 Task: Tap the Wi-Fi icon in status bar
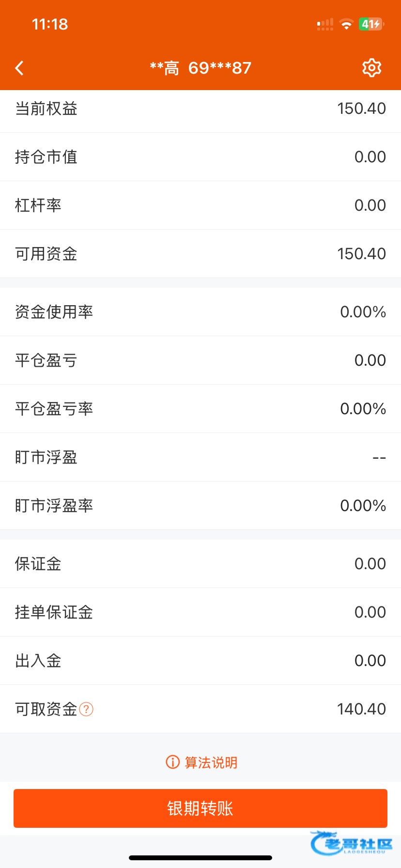point(346,24)
